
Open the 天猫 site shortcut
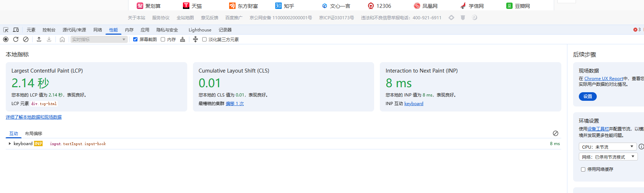click(x=193, y=6)
